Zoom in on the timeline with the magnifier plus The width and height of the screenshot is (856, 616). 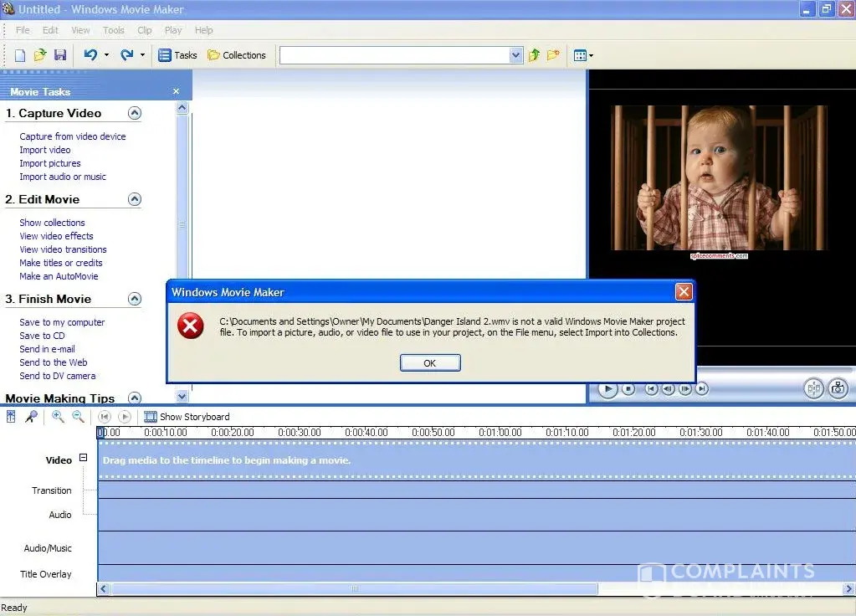[58, 417]
